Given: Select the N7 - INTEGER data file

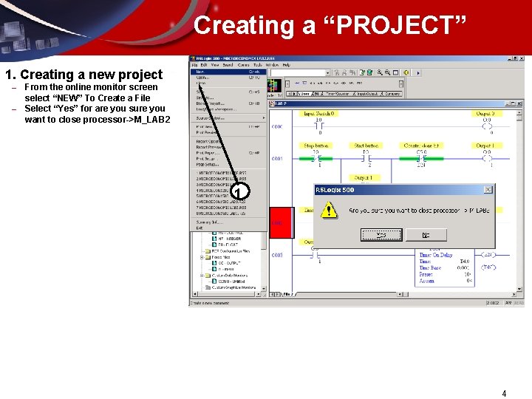Looking at the screenshot, I should coord(226,239).
